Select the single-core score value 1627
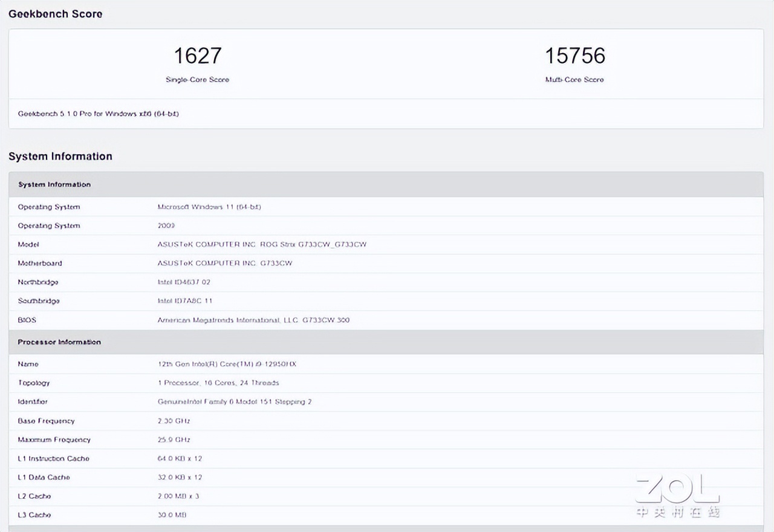 198,56
